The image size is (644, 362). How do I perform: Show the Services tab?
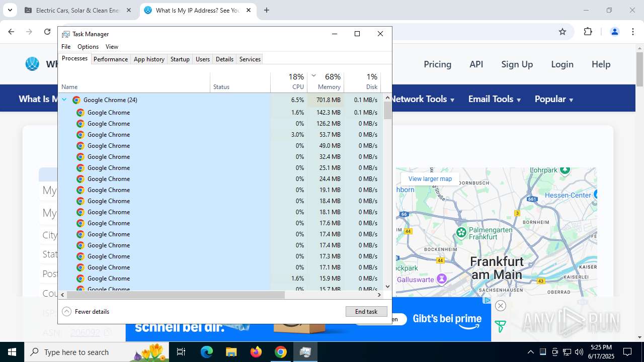point(250,59)
